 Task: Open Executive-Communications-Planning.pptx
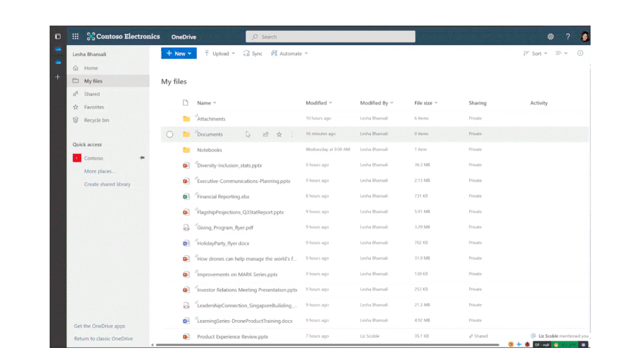(x=244, y=181)
